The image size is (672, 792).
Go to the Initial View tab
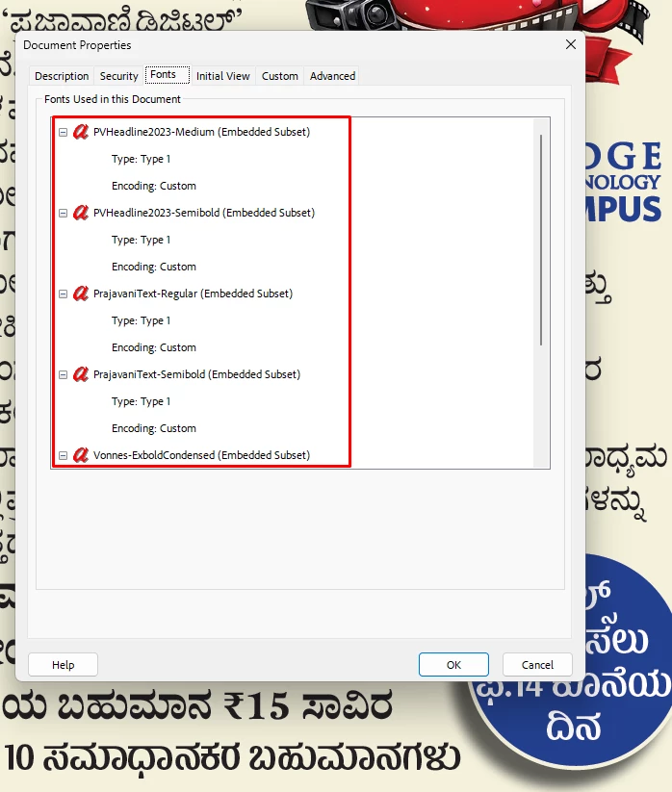pyautogui.click(x=222, y=76)
